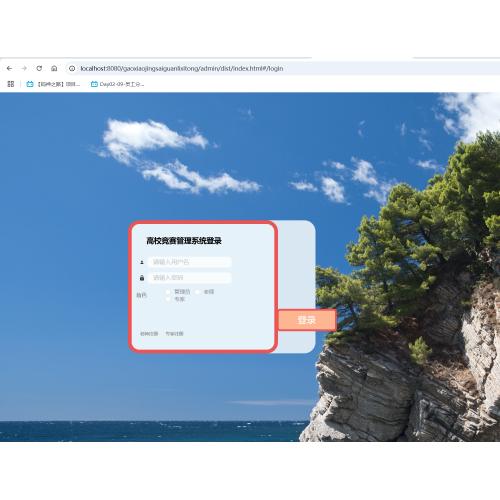The image size is (500, 500).
Task: Focus the username input field
Action: tap(190, 262)
